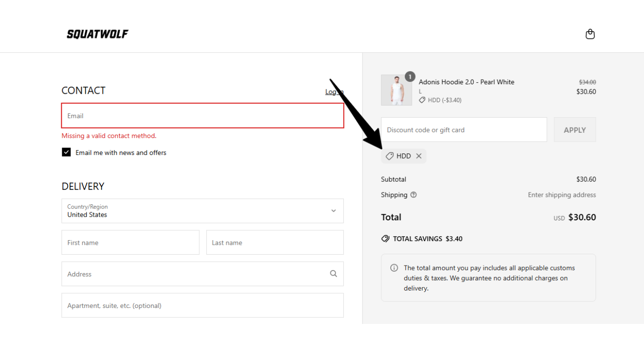Click the 'Enter shipping address' text

(562, 195)
